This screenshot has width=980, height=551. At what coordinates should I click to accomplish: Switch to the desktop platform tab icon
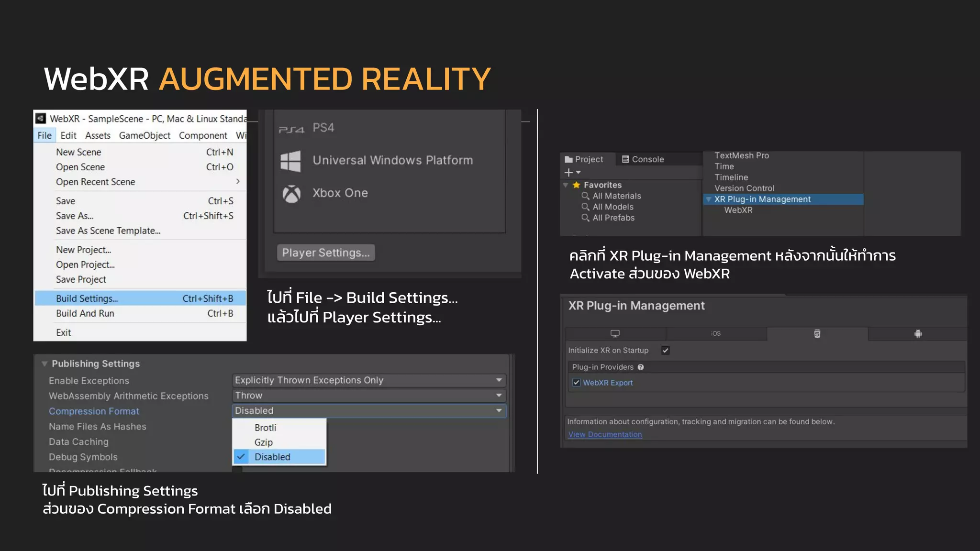click(x=615, y=334)
